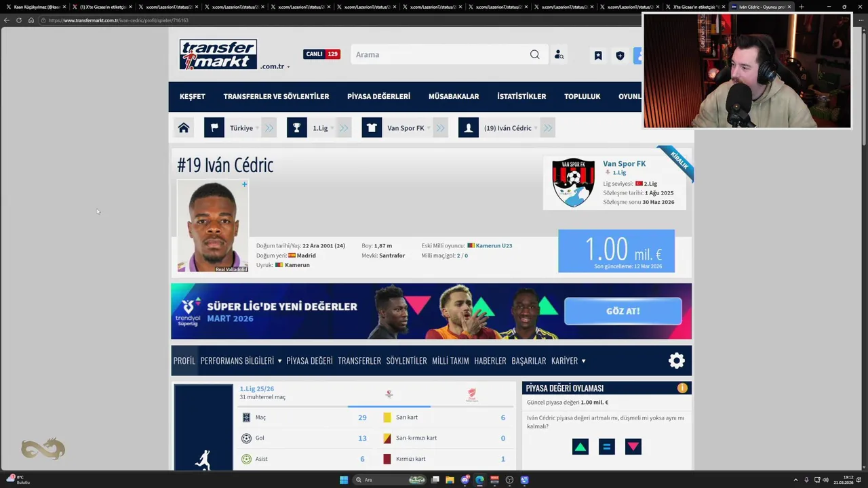This screenshot has width=868, height=488.
Task: Open the settings gear icon
Action: (x=677, y=361)
